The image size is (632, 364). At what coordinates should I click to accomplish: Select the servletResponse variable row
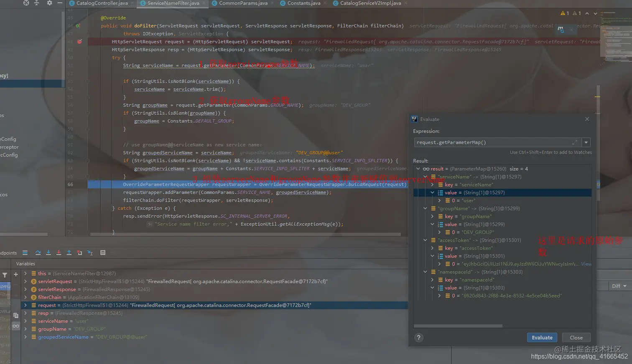click(x=214, y=289)
